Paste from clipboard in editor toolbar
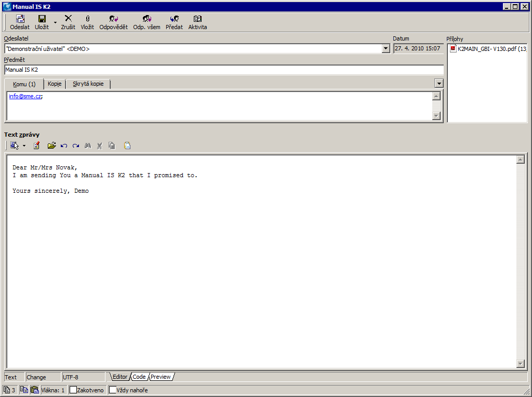The width and height of the screenshot is (532, 397). coord(127,145)
